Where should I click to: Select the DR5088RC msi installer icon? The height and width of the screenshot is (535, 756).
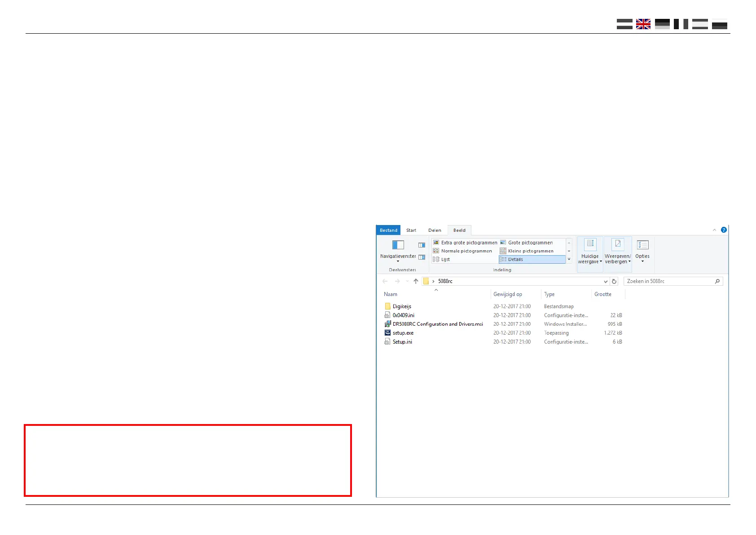(x=387, y=324)
